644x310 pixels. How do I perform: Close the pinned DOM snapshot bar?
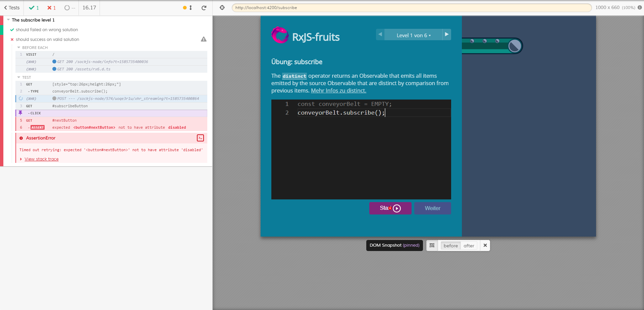pos(485,245)
